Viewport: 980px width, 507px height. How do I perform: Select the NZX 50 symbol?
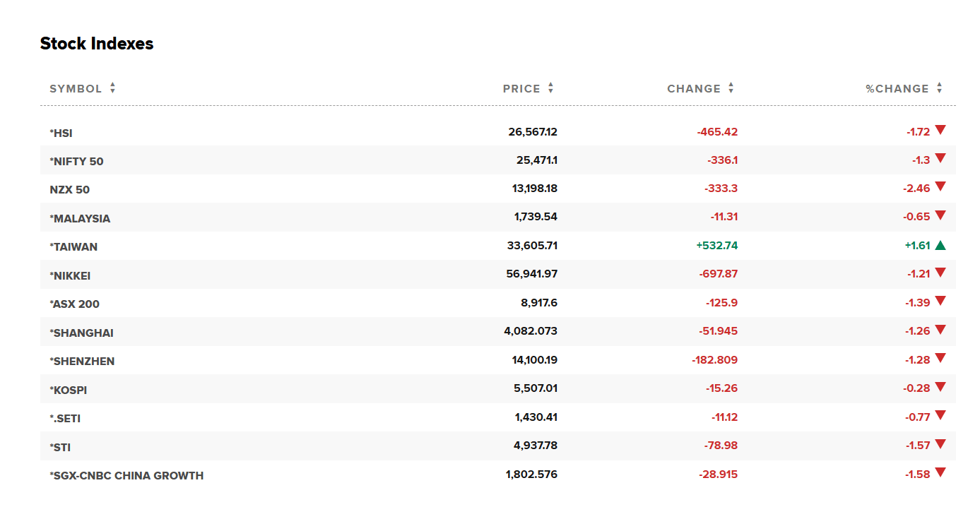coord(69,190)
